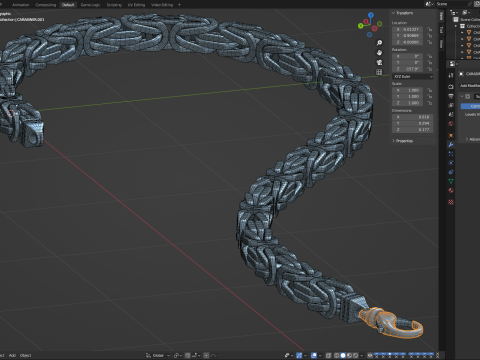Edit Scale X value field
Screen dimensions: 480x360
[x=407, y=90]
